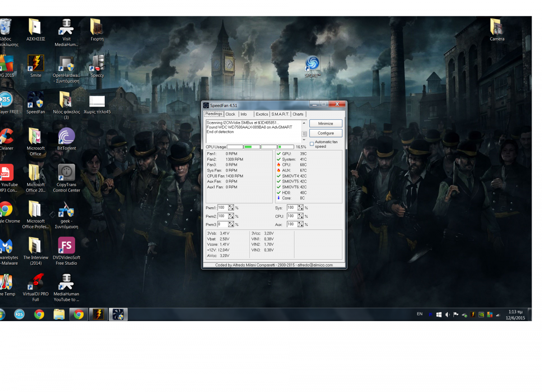Open Windows Explorer from the taskbar
This screenshot has height=392, width=542.
[59, 314]
